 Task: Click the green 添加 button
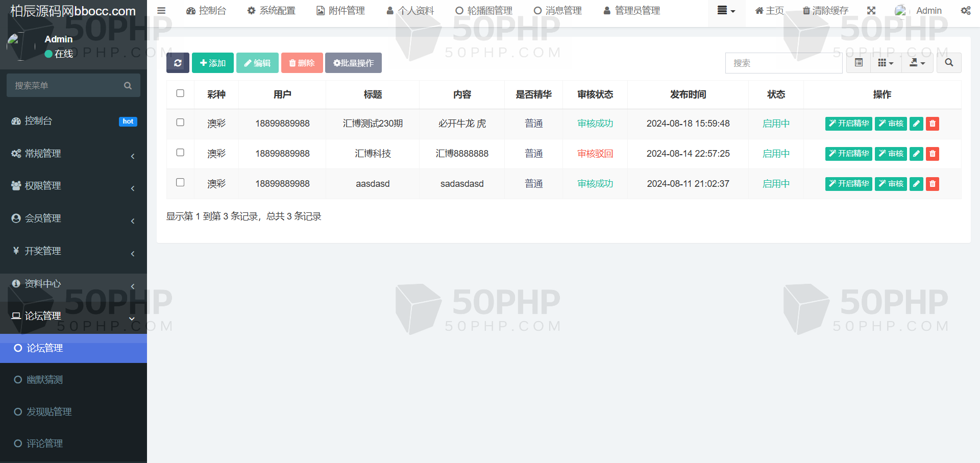213,63
